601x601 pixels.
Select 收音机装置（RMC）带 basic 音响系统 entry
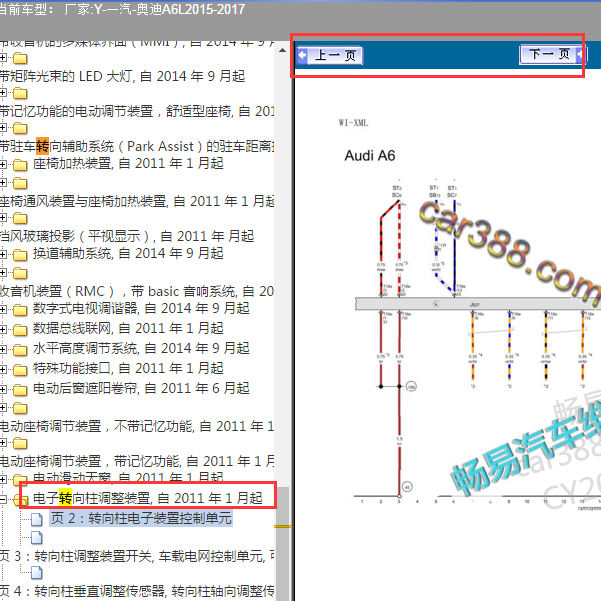[137, 291]
